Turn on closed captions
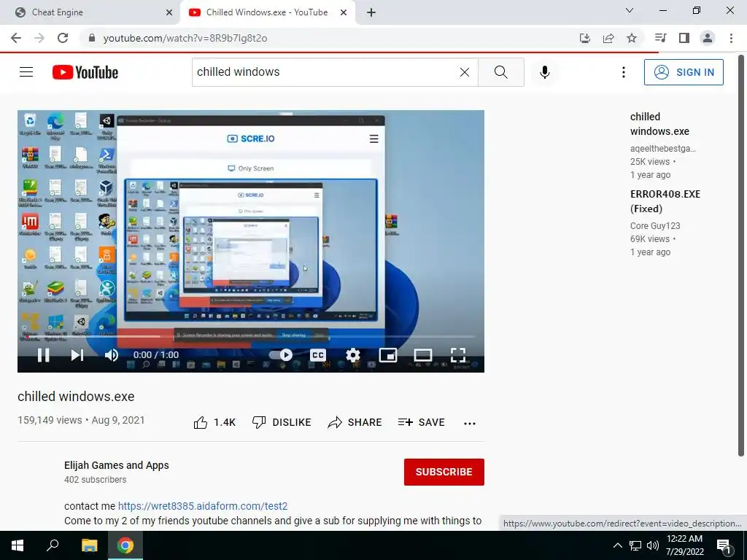Image resolution: width=747 pixels, height=560 pixels. tap(318, 355)
